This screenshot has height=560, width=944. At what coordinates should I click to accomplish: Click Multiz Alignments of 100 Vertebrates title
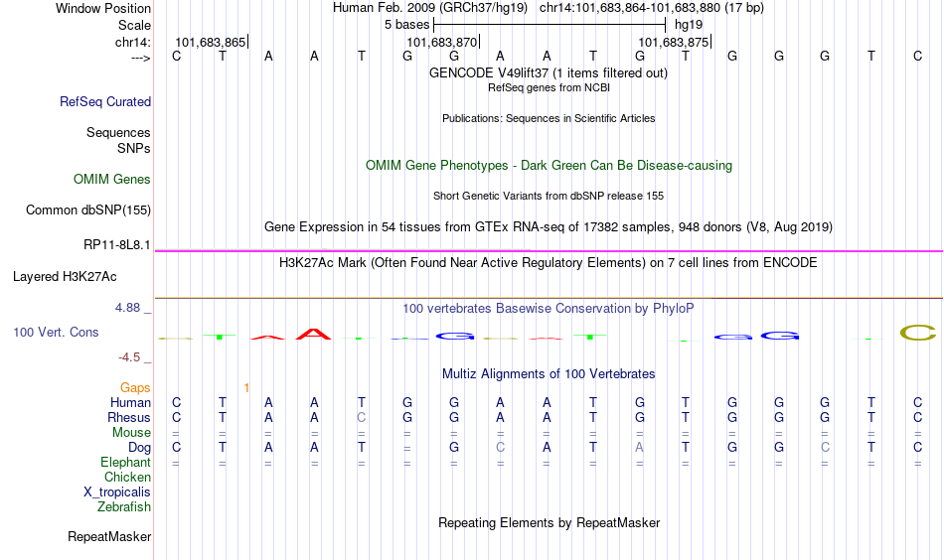549,374
